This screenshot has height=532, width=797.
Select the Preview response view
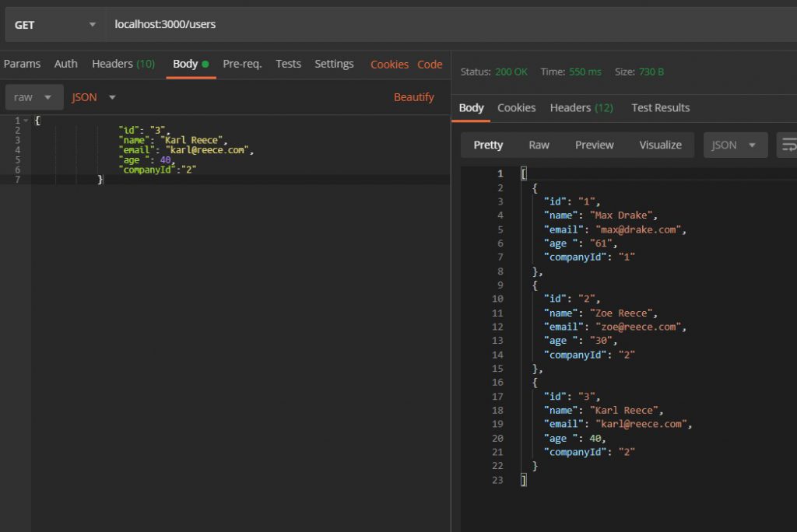[x=594, y=145]
